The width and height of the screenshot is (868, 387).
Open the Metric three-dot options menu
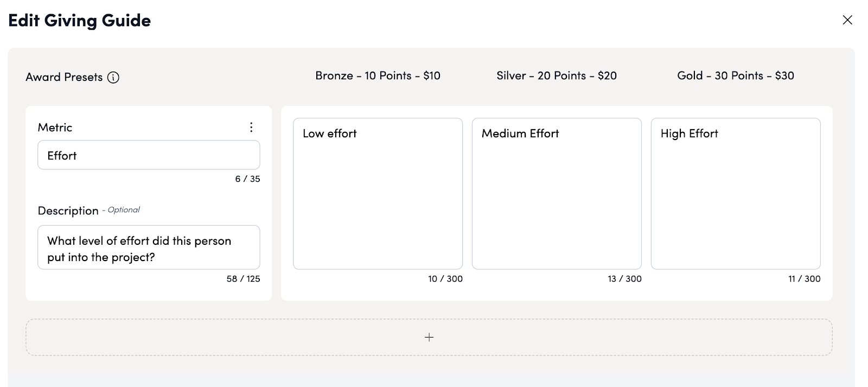click(251, 127)
